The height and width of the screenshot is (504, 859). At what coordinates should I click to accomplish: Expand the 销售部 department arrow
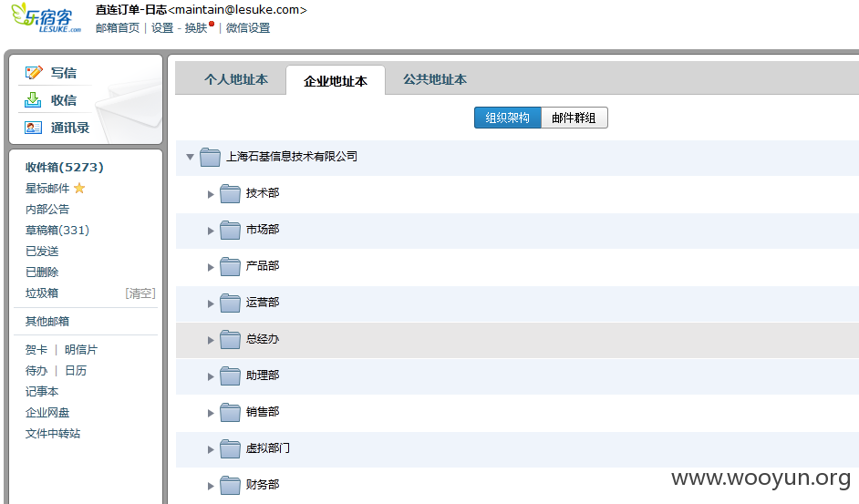211,414
